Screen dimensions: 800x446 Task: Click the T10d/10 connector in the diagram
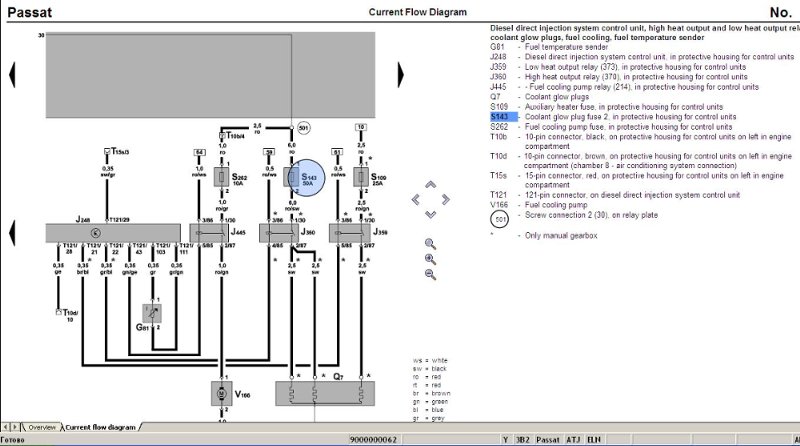[x=67, y=315]
